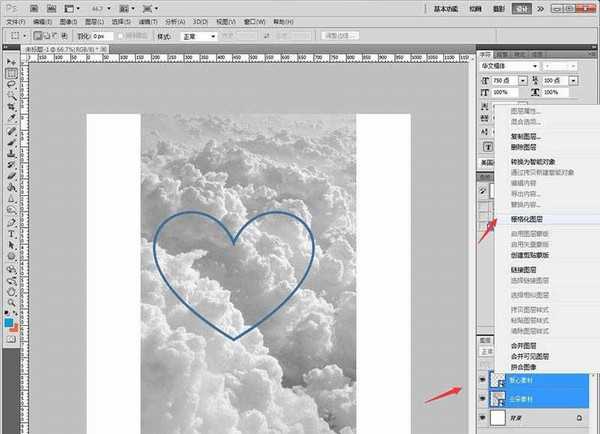
Task: Open the 样式 dropdown set to 正常
Action: pos(199,36)
